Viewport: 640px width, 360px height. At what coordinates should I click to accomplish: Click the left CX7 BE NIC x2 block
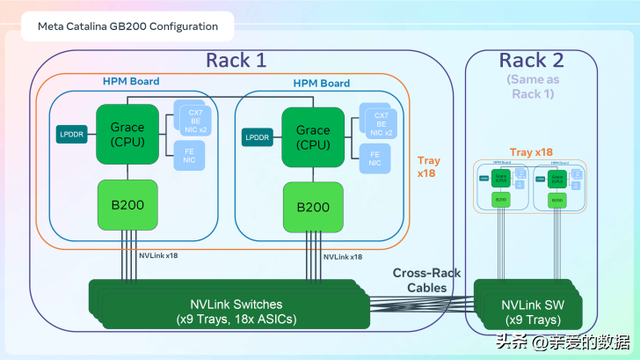[193, 118]
